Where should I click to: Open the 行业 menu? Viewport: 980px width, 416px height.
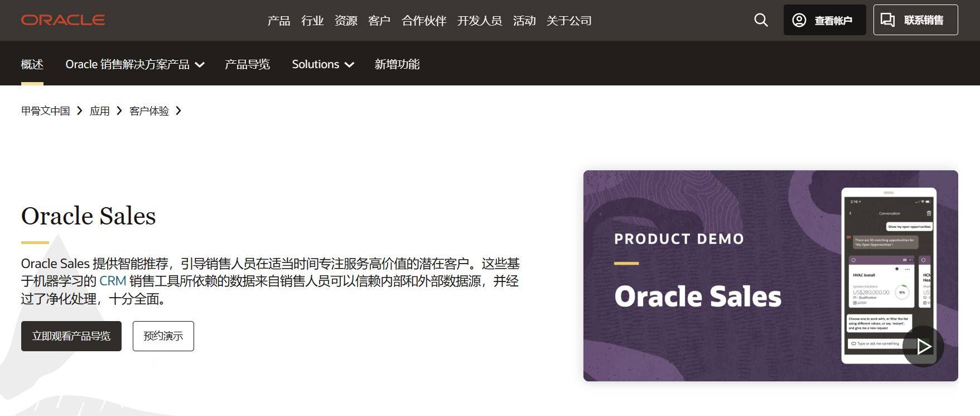pyautogui.click(x=312, y=21)
